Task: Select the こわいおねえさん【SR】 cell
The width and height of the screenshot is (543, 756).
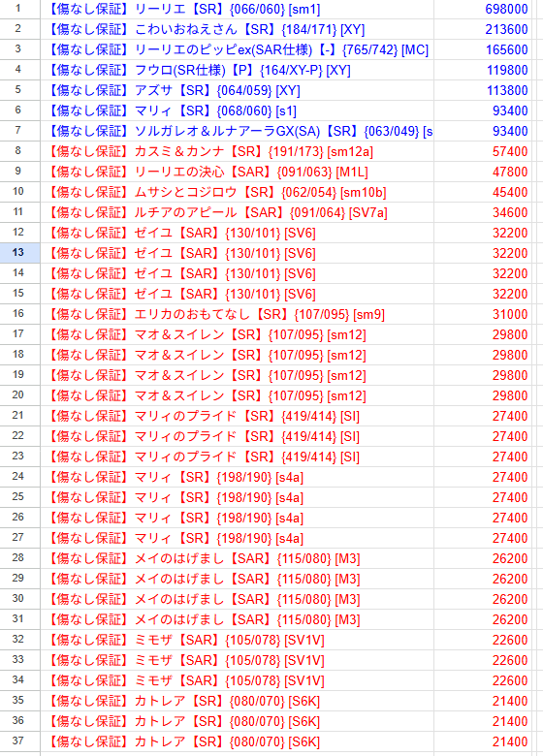Action: 237,29
